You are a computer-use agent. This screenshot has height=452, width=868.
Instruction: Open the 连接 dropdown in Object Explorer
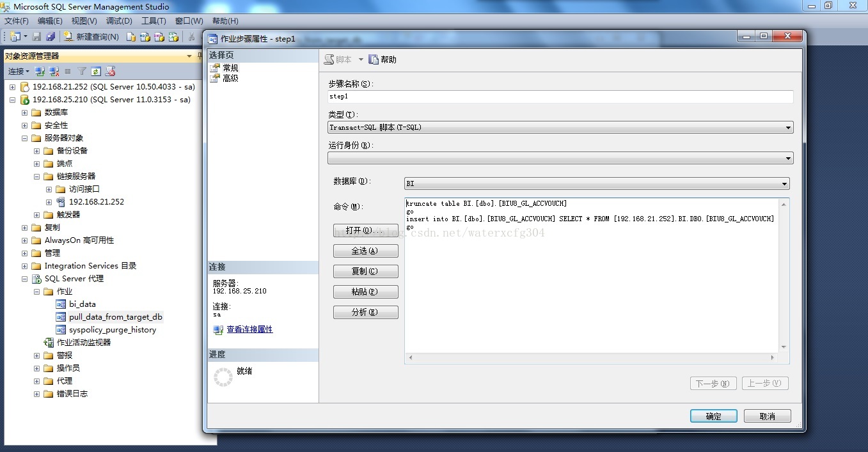tap(19, 71)
